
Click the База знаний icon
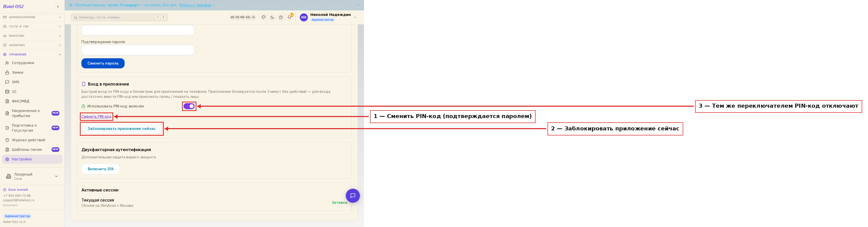click(x=5, y=190)
